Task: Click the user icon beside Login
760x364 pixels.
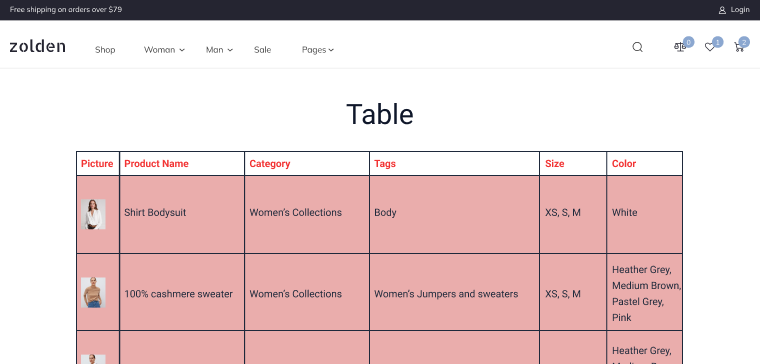Action: tap(722, 10)
